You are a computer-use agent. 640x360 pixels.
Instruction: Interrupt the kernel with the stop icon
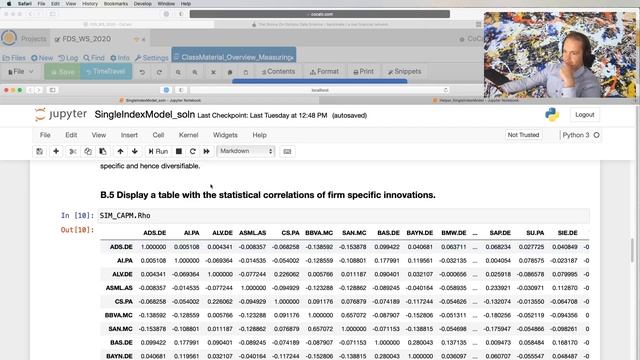178,151
